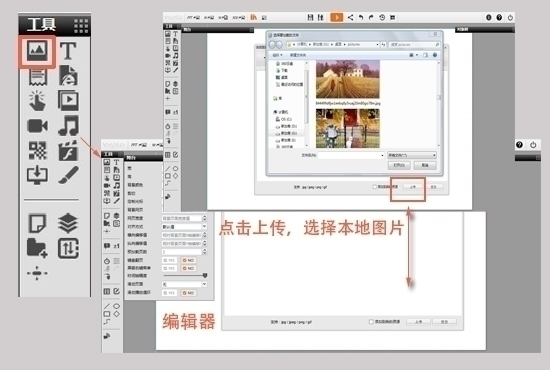Adjust the page width stepper in properties panel
This screenshot has height=370, width=550.
coord(205,218)
